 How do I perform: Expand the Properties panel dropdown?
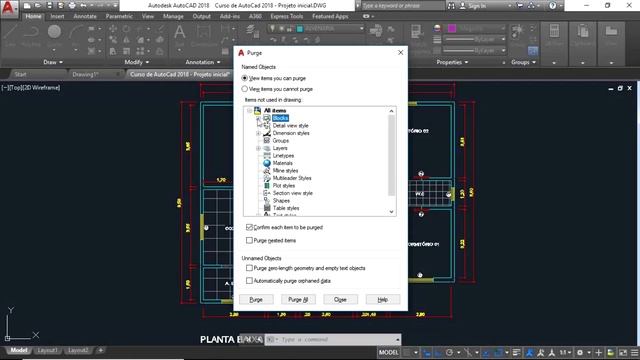(x=452, y=62)
